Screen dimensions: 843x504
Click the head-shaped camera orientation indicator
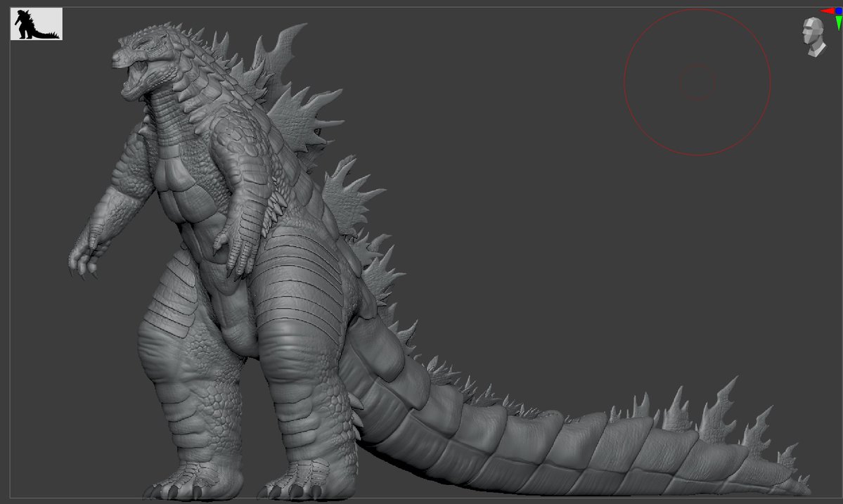814,37
